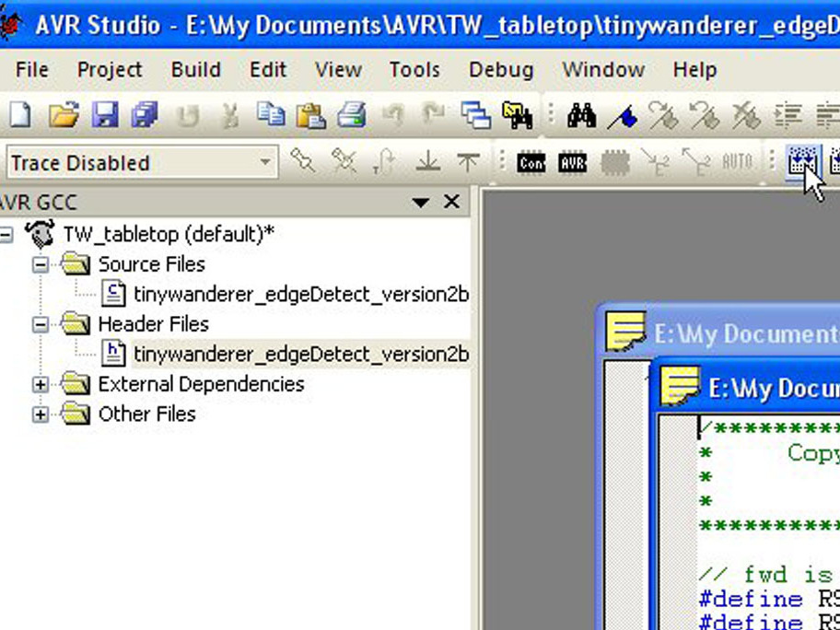Select the Source Files folder label
Image resolution: width=840 pixels, height=630 pixels.
[151, 264]
